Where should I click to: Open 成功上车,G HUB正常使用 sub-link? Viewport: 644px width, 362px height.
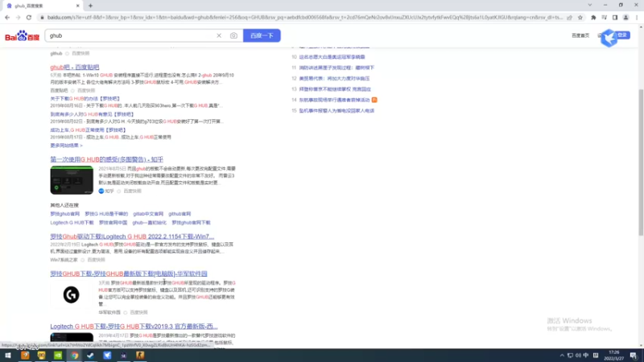pos(88,130)
